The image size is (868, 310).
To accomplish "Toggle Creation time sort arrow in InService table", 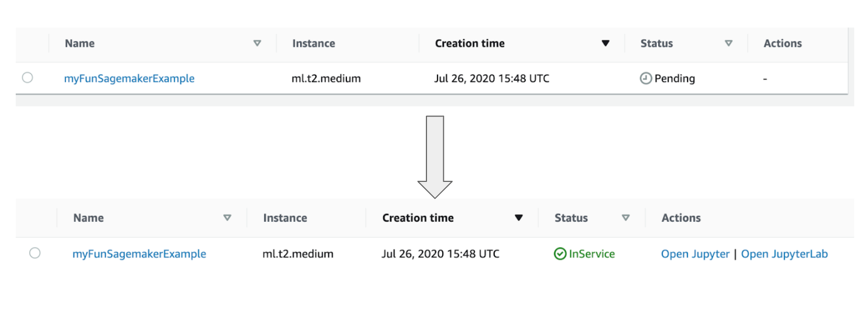I will click(518, 218).
